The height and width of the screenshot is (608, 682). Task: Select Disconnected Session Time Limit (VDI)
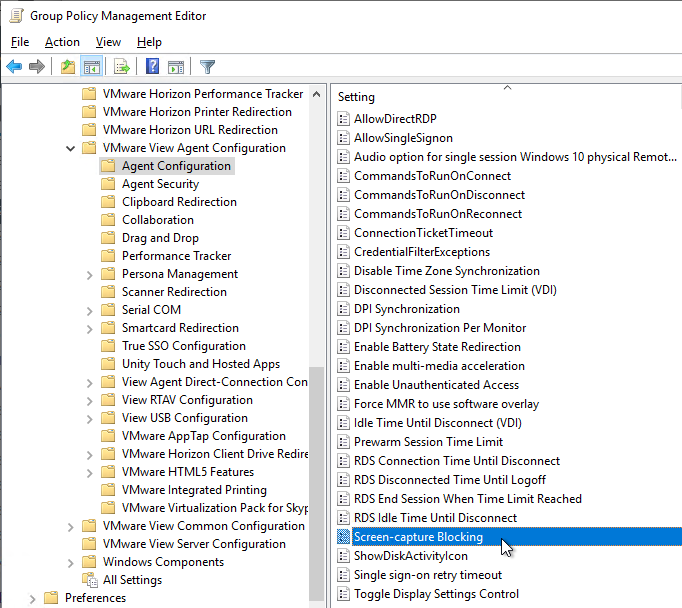point(455,290)
